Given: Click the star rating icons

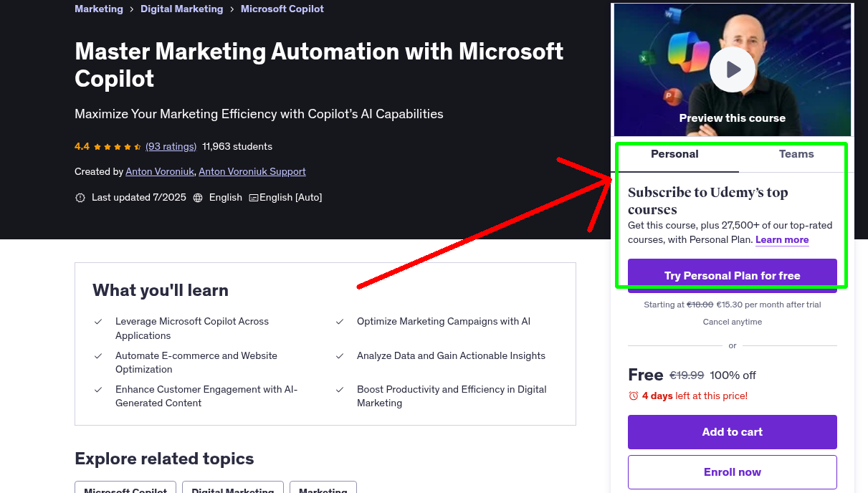Looking at the screenshot, I should pyautogui.click(x=118, y=147).
